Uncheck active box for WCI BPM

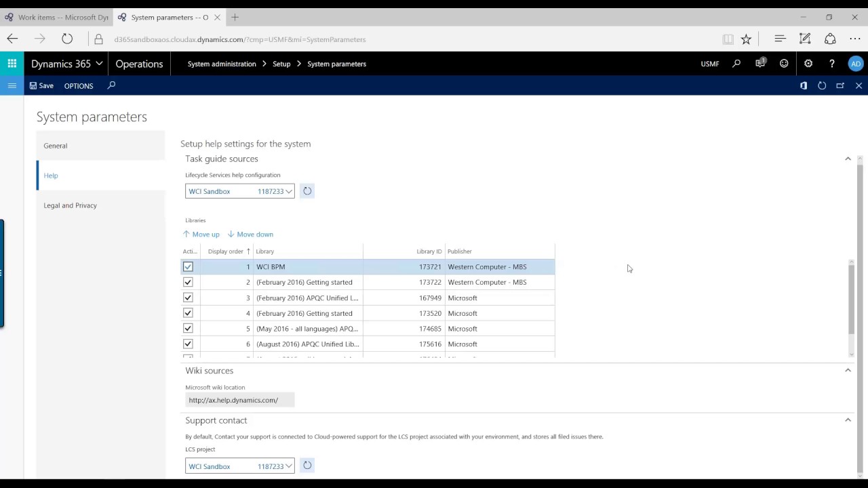(x=188, y=267)
